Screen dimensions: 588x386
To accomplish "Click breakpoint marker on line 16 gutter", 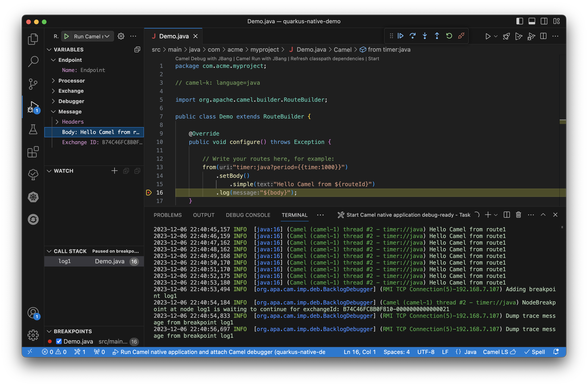I will [x=149, y=192].
